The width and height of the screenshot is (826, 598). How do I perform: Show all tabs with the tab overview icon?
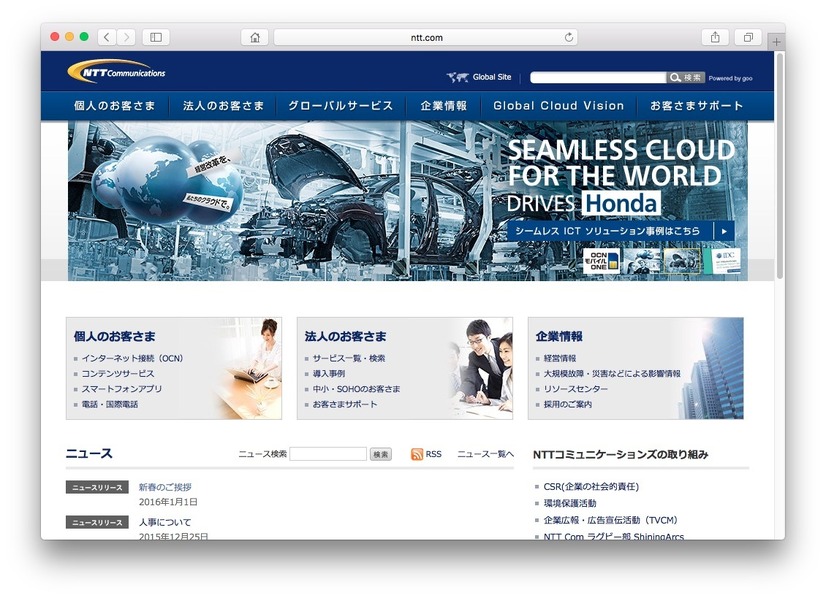pyautogui.click(x=747, y=37)
